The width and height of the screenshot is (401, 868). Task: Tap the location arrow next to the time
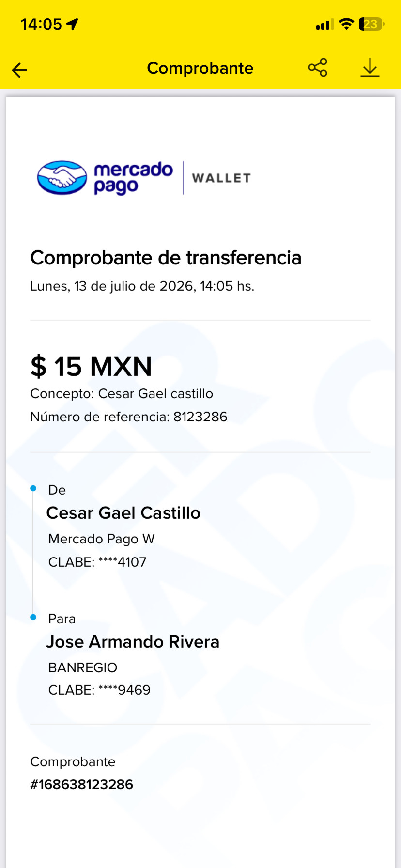(73, 24)
